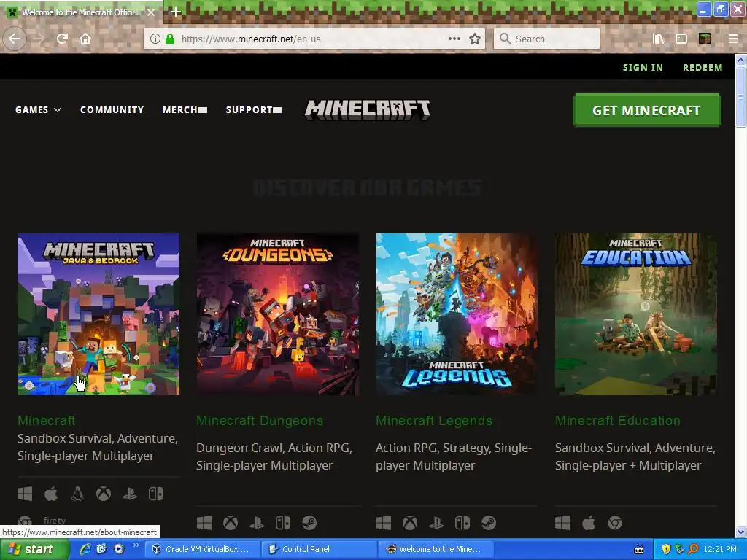The image size is (747, 560).
Task: Open the Windows start button
Action: pos(34,549)
